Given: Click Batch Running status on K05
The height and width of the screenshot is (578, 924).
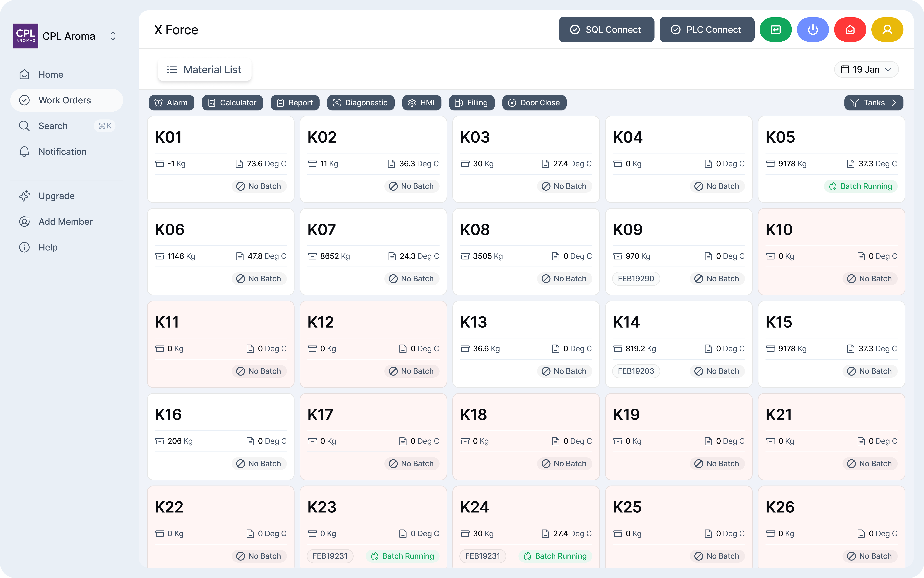Looking at the screenshot, I should click(861, 186).
